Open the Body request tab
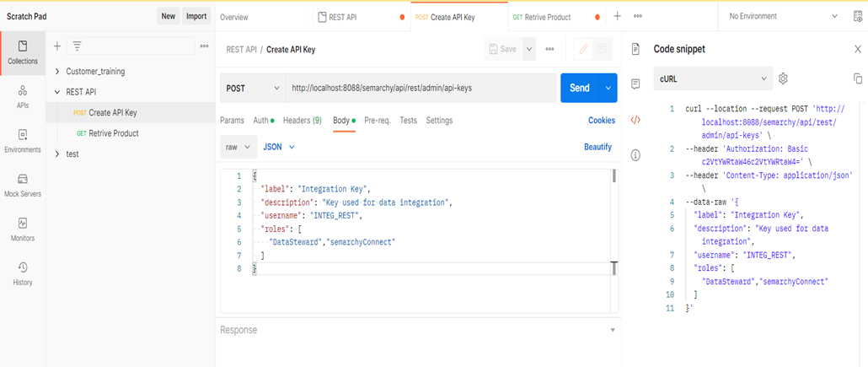Screen dimensions: 868x367 coord(344,121)
